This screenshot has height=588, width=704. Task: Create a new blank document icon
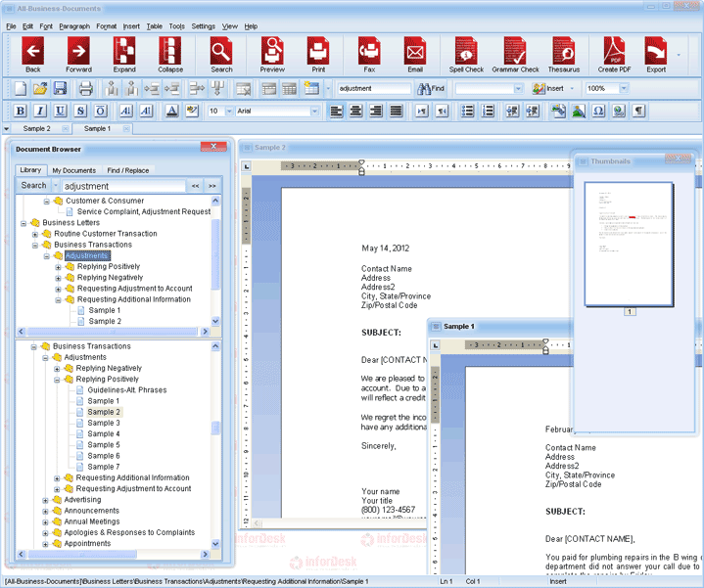[21, 88]
